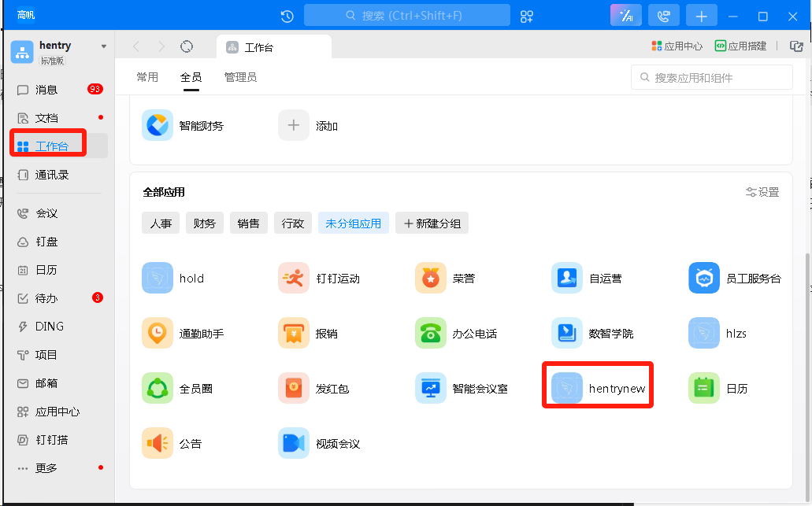Click 搜索应用和组件 search field
Viewport: 812px width, 506px height.
[711, 78]
